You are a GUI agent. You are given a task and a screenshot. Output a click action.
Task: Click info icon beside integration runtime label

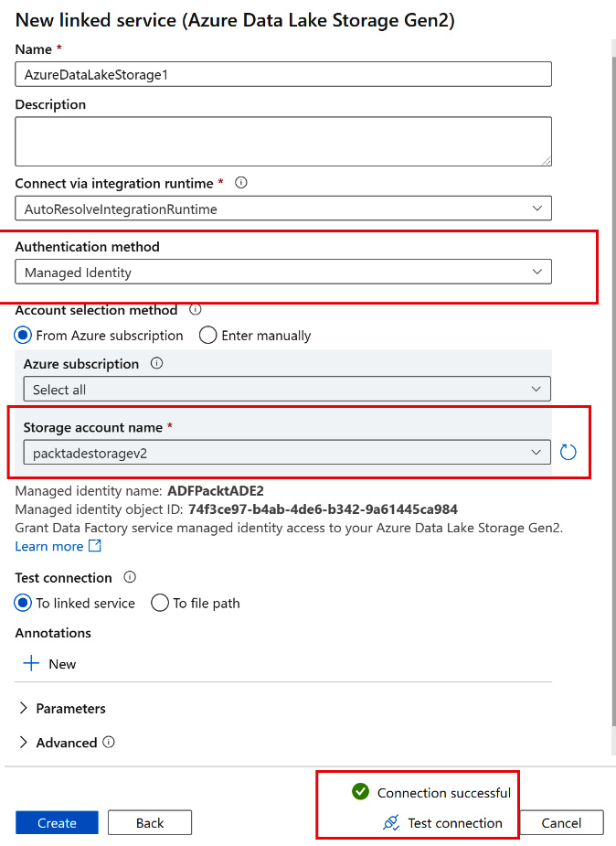(241, 183)
